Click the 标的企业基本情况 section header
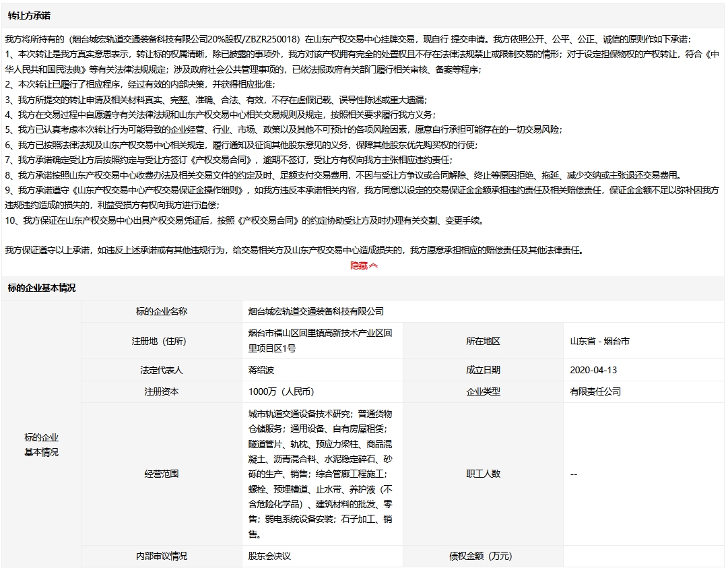This screenshot has height=568, width=728. 42,288
